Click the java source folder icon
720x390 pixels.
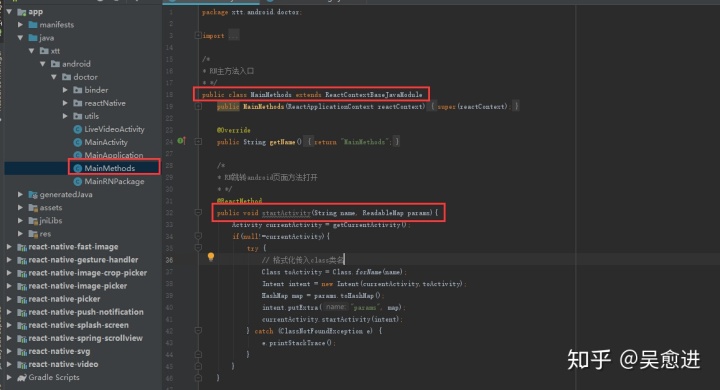coord(33,38)
